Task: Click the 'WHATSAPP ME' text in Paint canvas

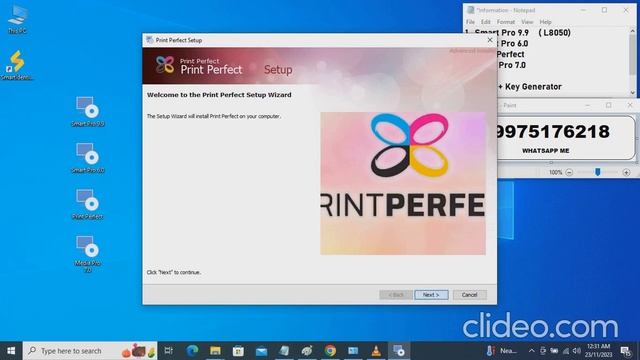Action: [546, 151]
